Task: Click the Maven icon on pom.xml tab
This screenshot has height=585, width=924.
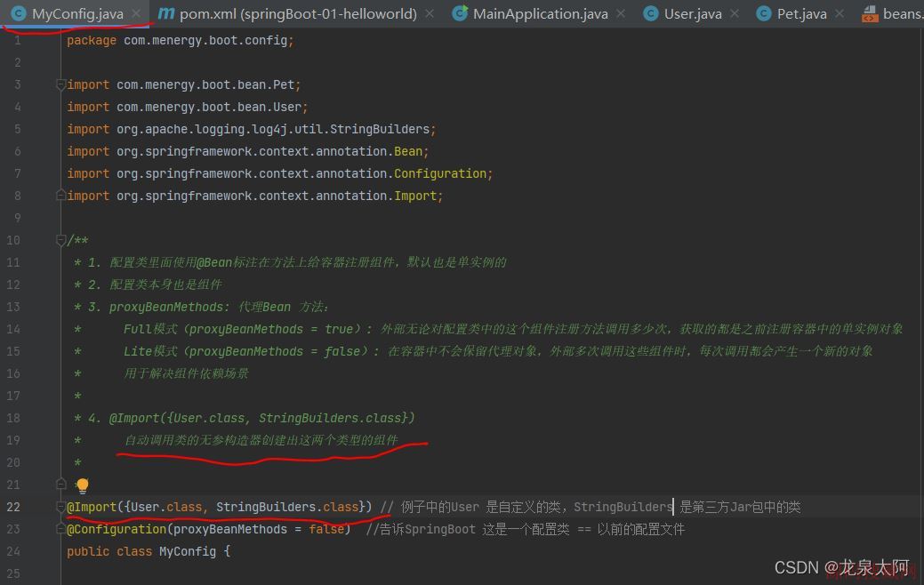Action: pyautogui.click(x=165, y=14)
